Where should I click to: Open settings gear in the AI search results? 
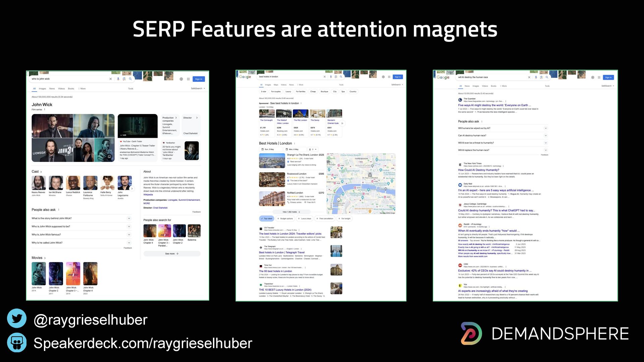593,77
